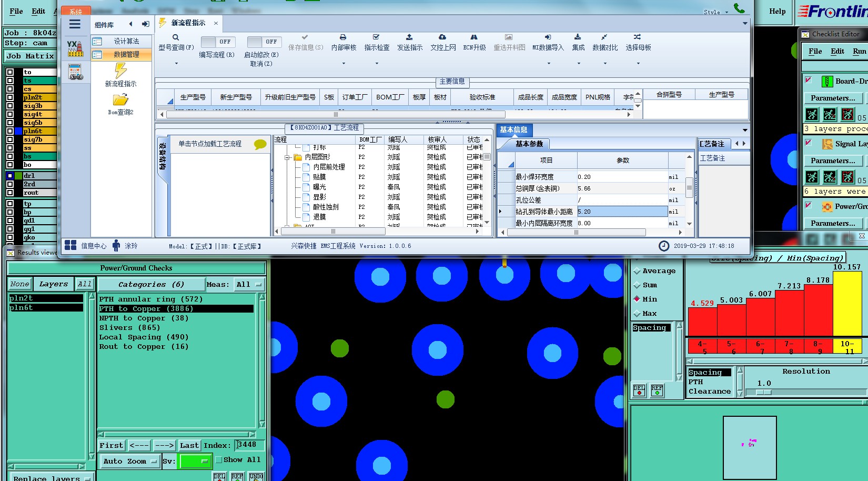Select the 设计算法 tab in the component library
This screenshot has width=868, height=481.
click(x=122, y=41)
